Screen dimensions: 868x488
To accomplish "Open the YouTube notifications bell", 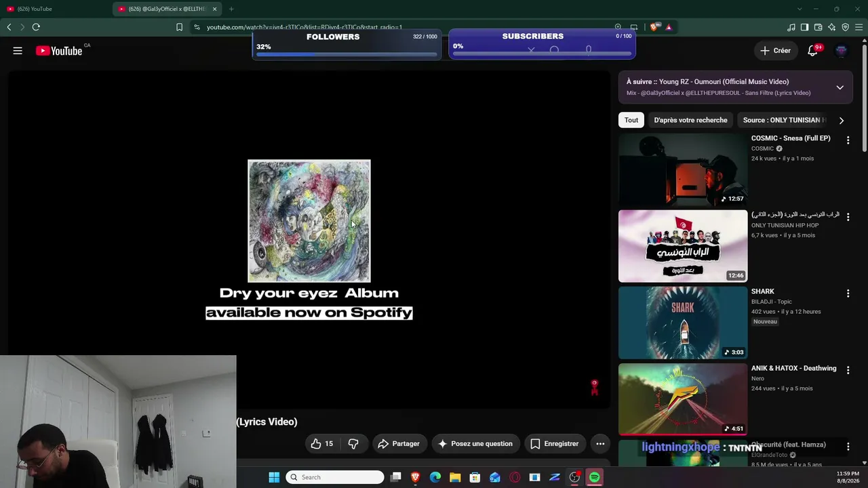I will (x=812, y=51).
